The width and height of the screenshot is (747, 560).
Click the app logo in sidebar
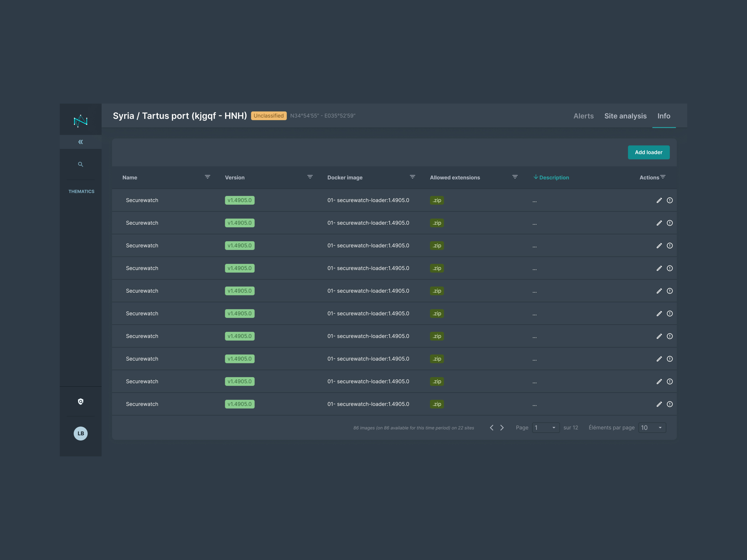point(80,120)
